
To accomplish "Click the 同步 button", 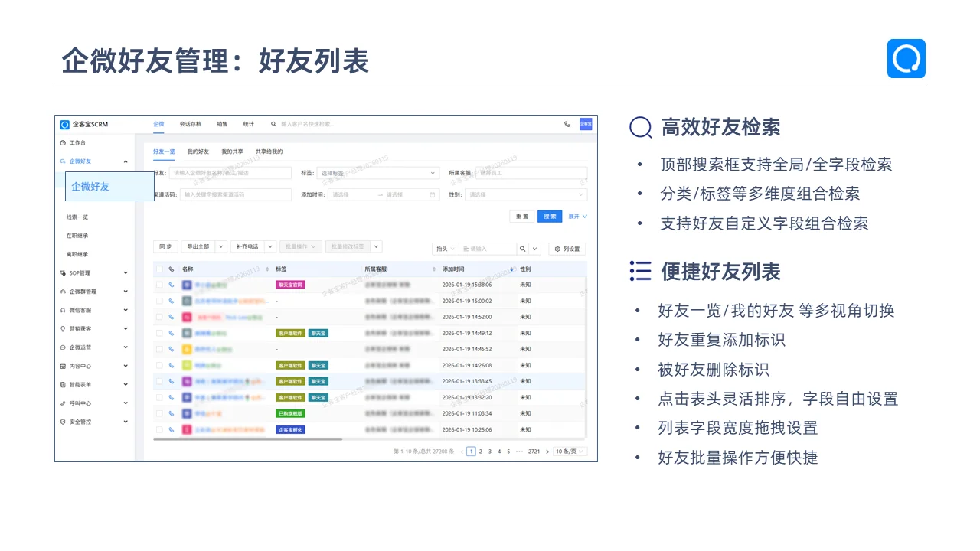I will 165,246.
